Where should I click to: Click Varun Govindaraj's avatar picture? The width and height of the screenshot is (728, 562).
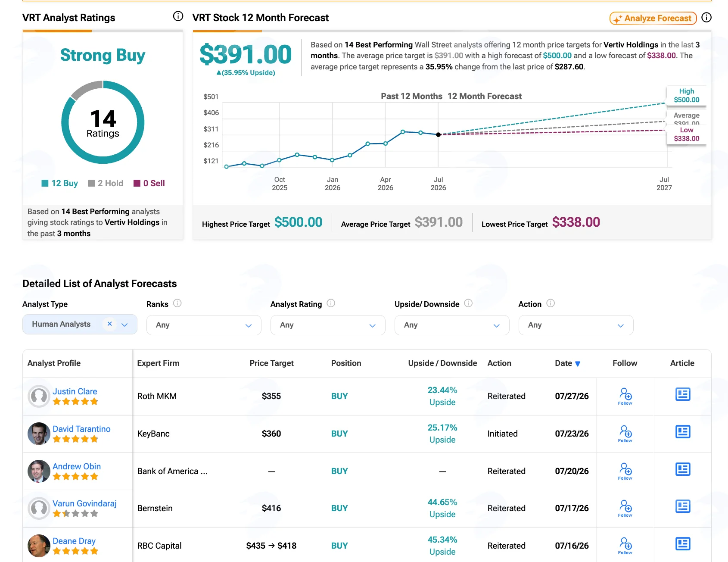tap(39, 508)
